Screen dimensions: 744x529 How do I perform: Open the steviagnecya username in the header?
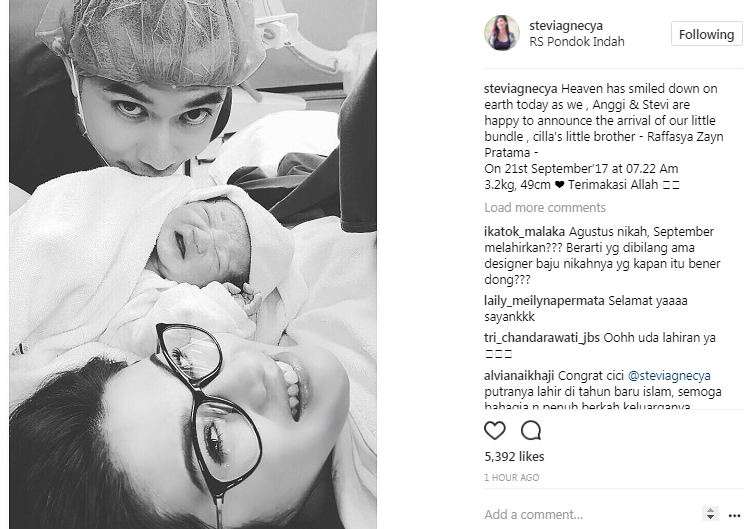coord(566,25)
